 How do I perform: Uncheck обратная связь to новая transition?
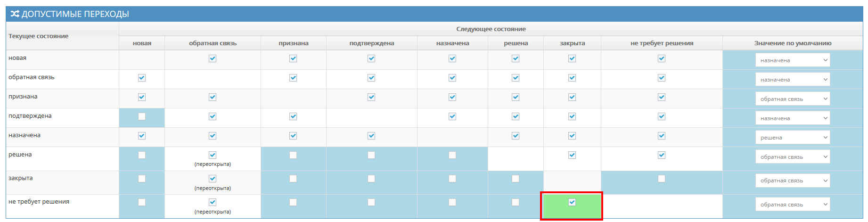click(x=142, y=78)
